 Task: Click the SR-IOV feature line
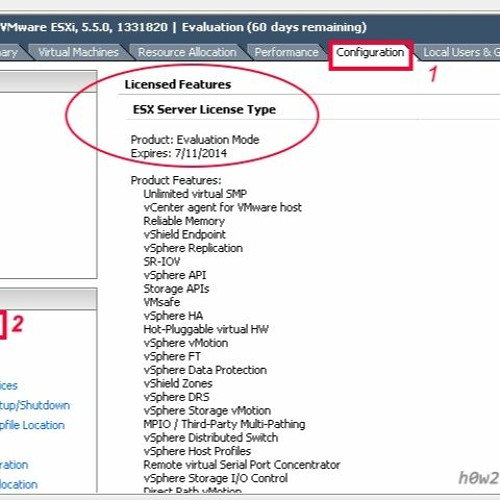pos(162,262)
